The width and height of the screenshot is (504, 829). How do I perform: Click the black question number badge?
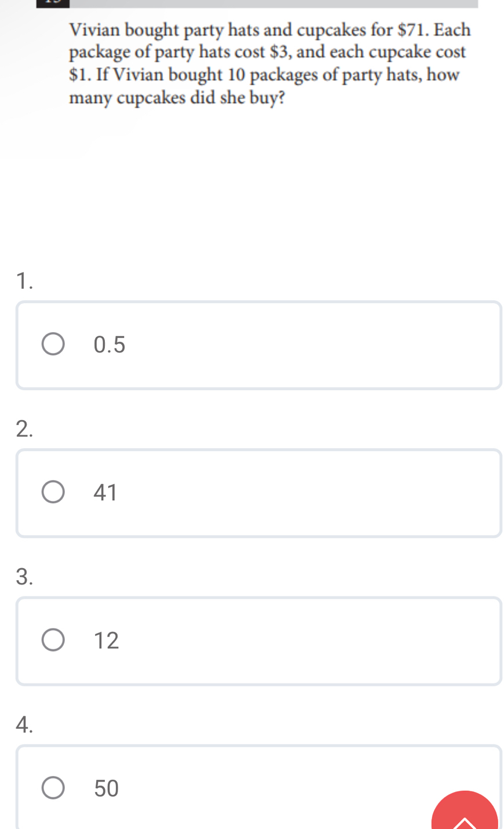(53, 3)
